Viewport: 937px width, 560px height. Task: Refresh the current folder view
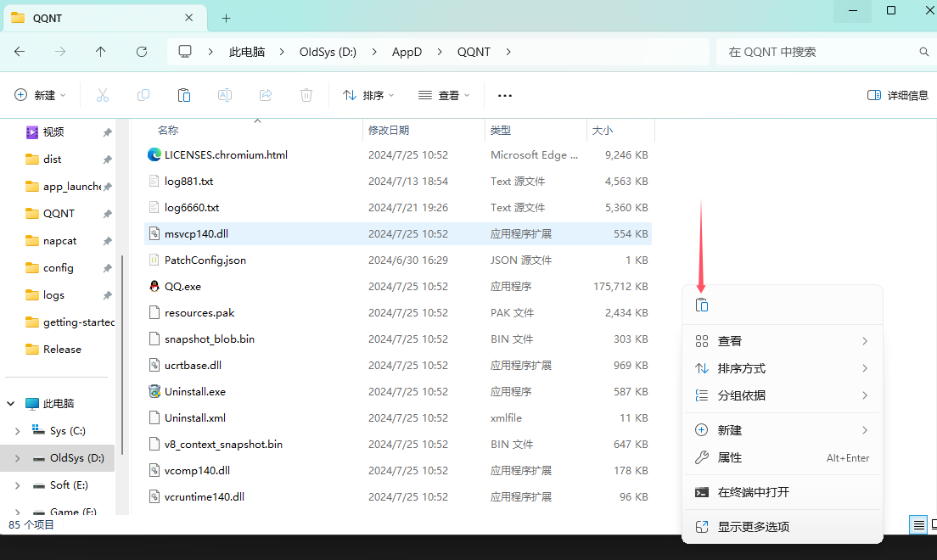[142, 52]
